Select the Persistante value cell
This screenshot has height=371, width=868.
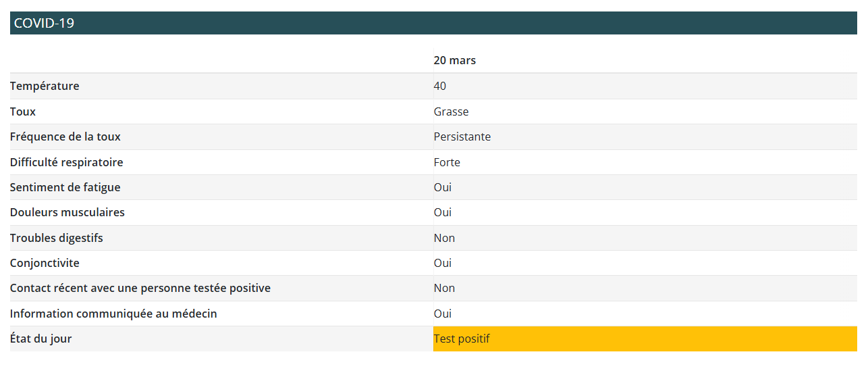coord(462,137)
